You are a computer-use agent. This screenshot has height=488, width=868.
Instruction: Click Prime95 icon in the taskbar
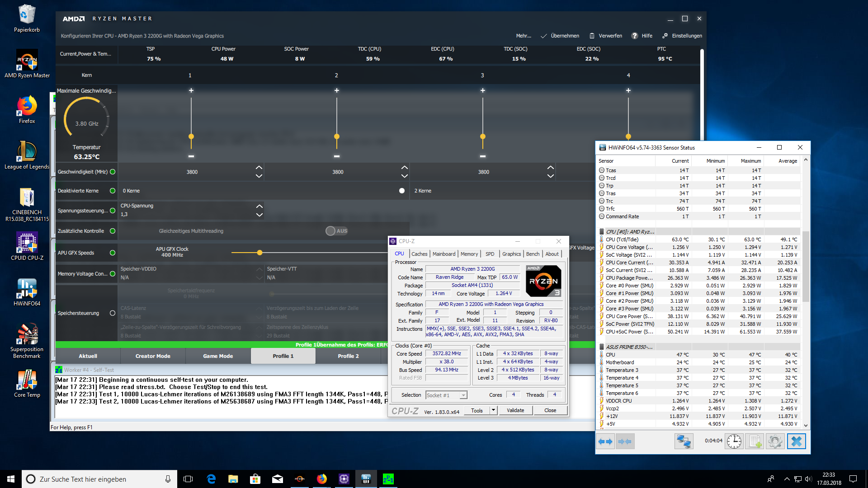(388, 479)
